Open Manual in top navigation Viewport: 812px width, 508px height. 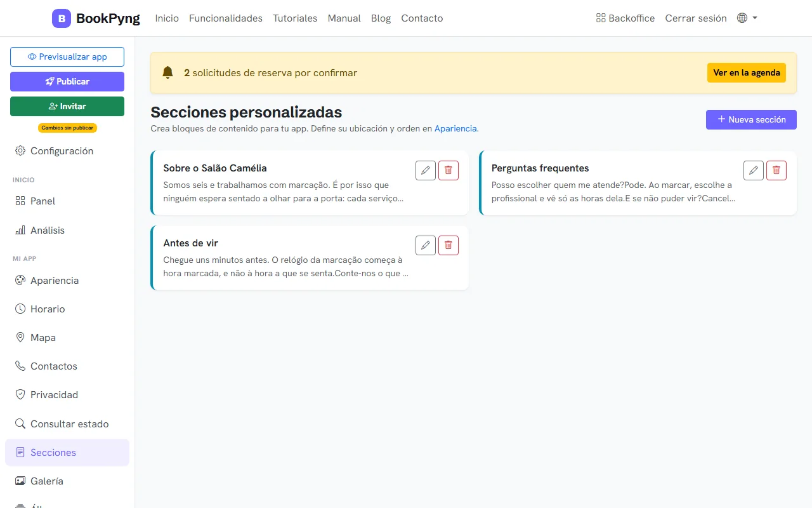pyautogui.click(x=344, y=18)
